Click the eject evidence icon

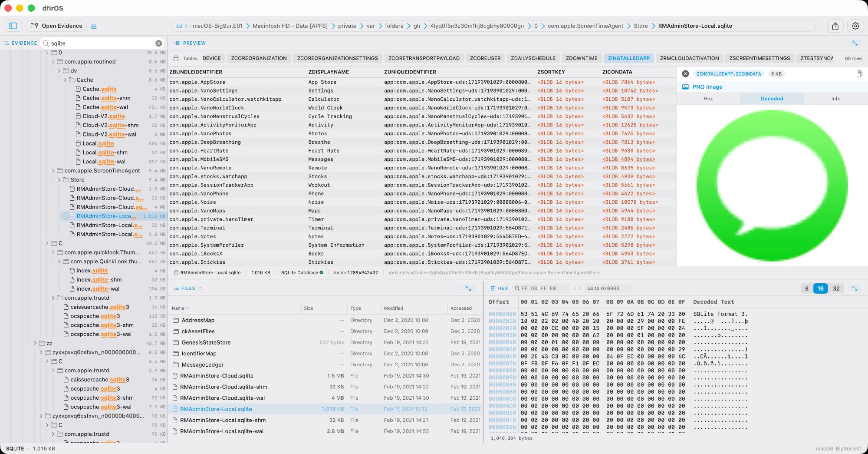[x=94, y=26]
